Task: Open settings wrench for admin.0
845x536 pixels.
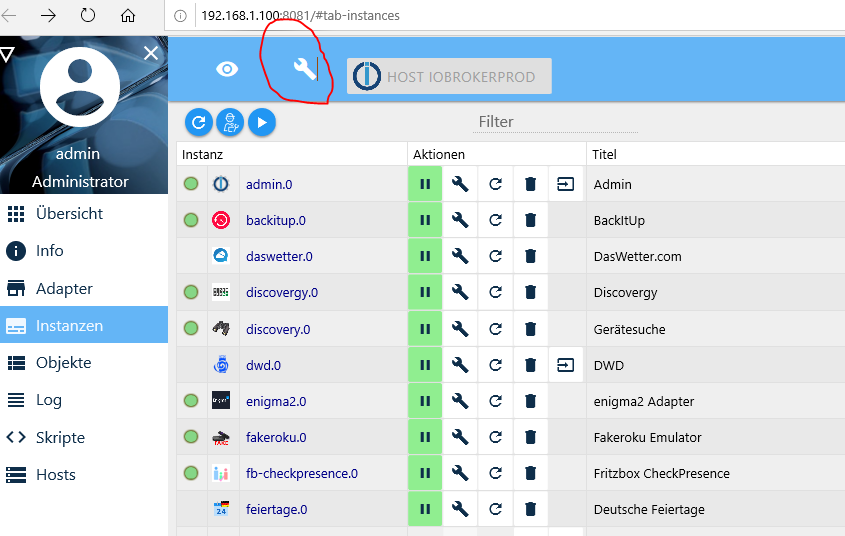Action: pos(460,184)
